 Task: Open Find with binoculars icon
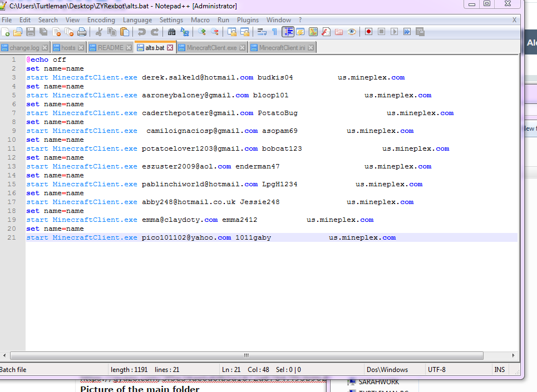171,32
